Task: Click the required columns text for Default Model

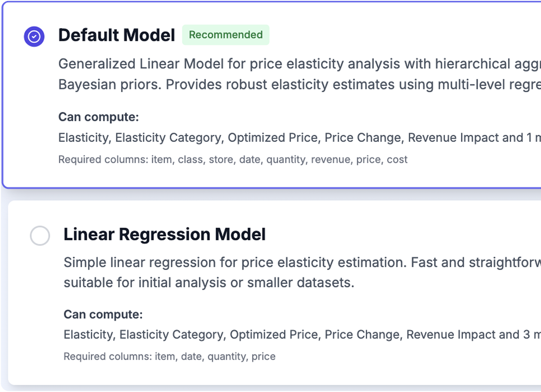Action: pos(233,159)
